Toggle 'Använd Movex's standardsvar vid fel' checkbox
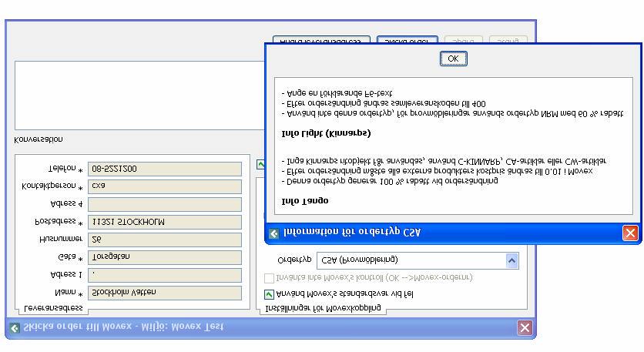The image size is (644, 352). pos(269,294)
